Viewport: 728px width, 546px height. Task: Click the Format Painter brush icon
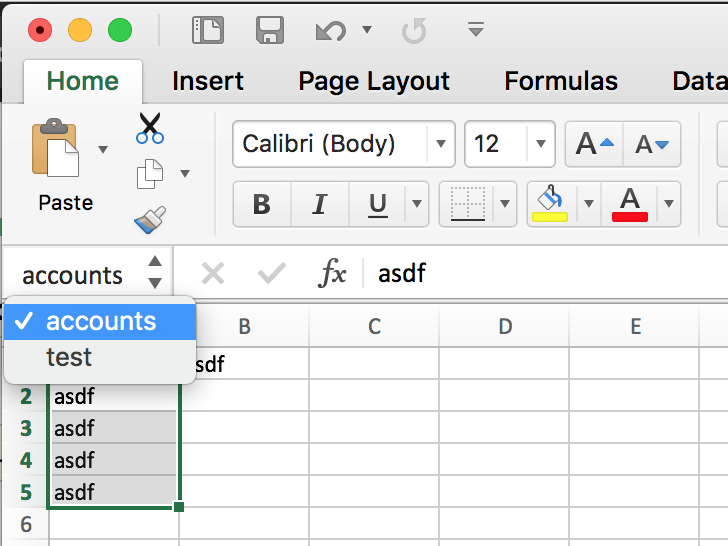pyautogui.click(x=150, y=219)
